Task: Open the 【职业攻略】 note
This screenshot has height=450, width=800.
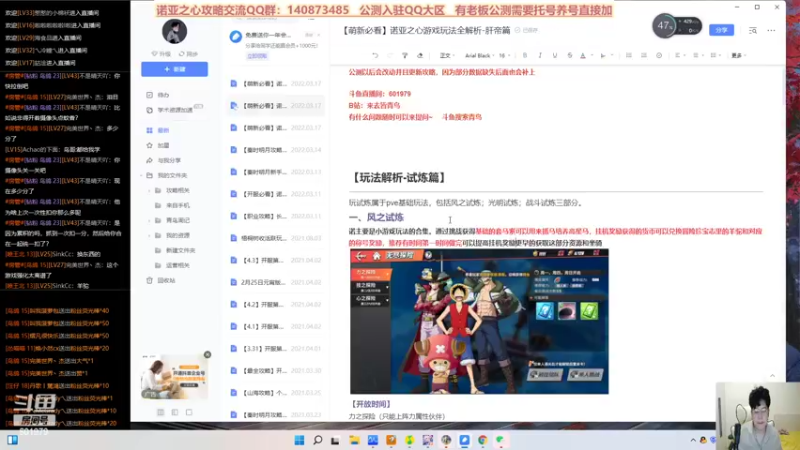Action: tap(276, 216)
